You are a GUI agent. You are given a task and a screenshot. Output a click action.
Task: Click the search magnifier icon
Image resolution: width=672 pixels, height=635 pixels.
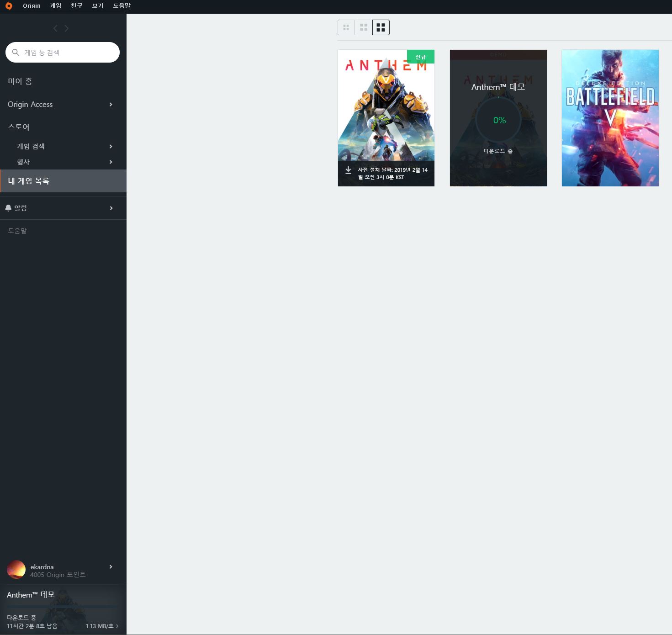coord(16,53)
